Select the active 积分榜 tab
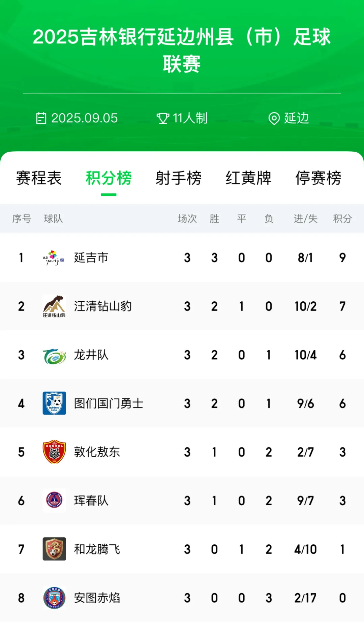The height and width of the screenshot is (634, 364). pyautogui.click(x=109, y=178)
